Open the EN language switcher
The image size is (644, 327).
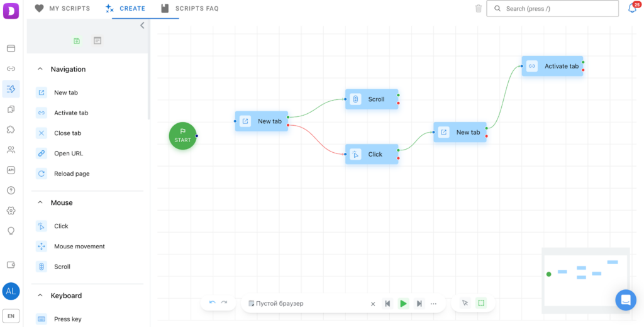[x=11, y=316]
